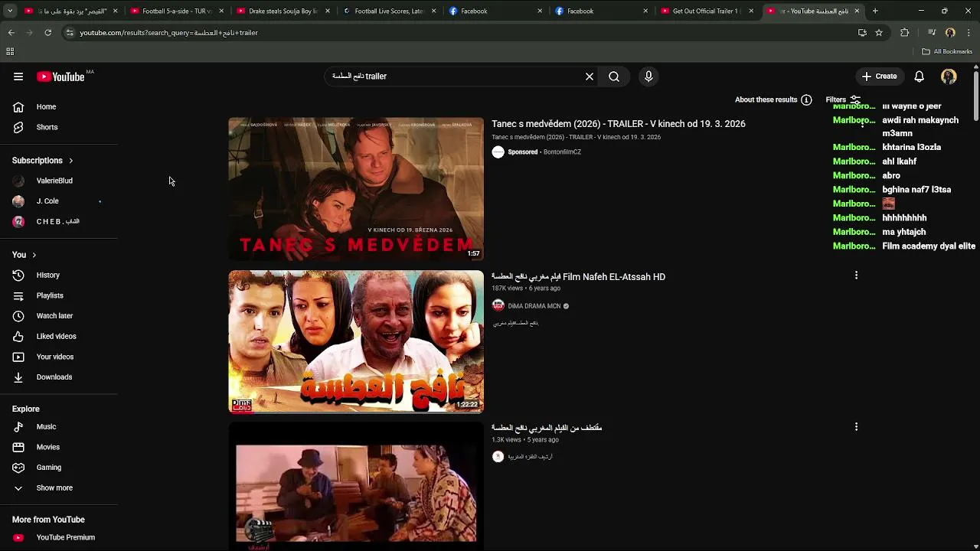The image size is (980, 551).
Task: Open a new browser tab
Action: [875, 11]
